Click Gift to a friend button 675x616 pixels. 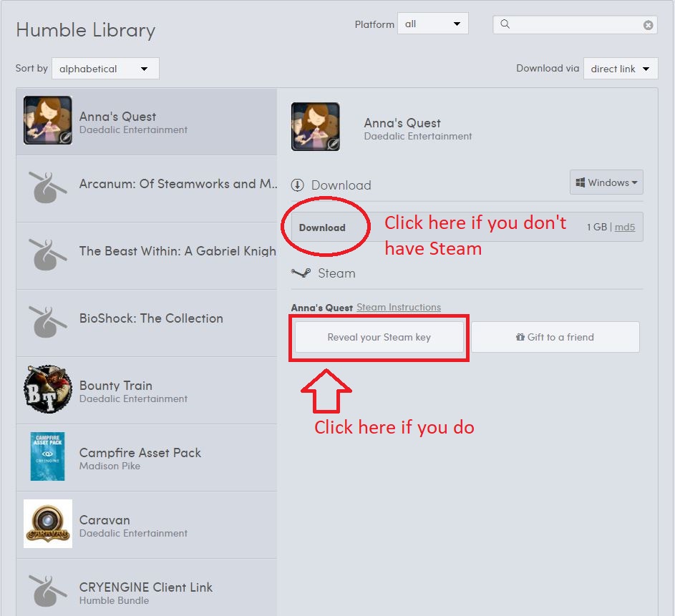[555, 337]
